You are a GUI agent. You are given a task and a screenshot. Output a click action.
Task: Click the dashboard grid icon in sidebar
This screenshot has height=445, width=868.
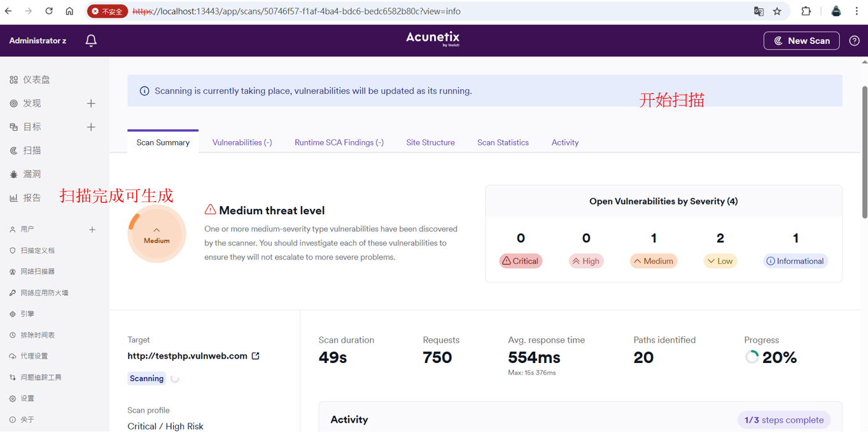(x=13, y=80)
